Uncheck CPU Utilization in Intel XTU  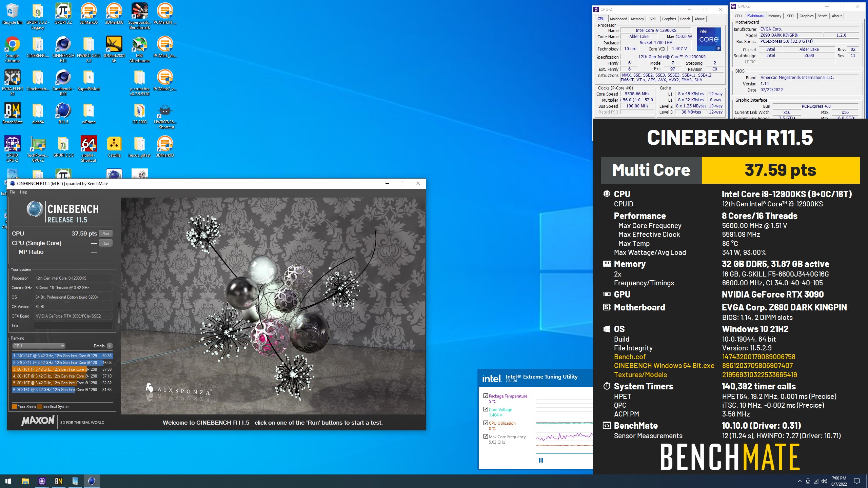click(486, 423)
